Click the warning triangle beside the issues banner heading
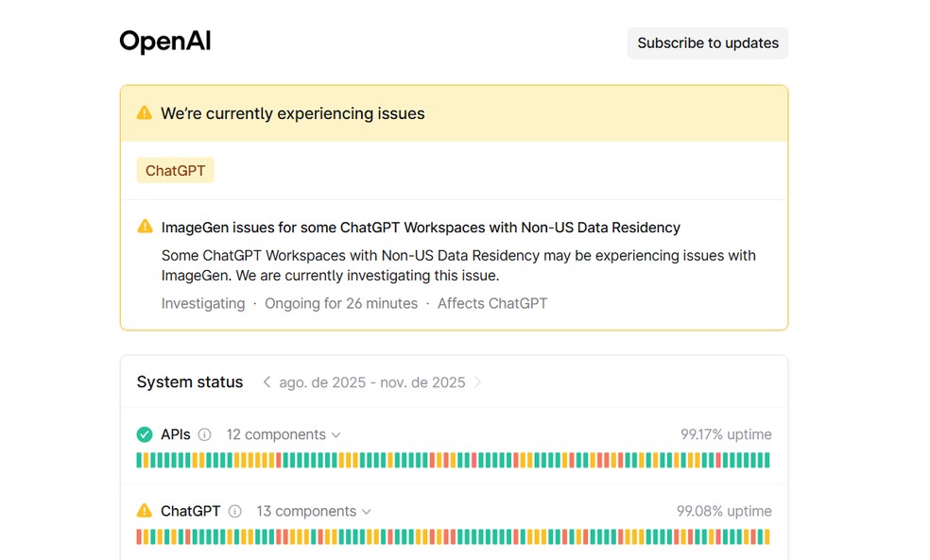930x560 pixels. click(144, 111)
